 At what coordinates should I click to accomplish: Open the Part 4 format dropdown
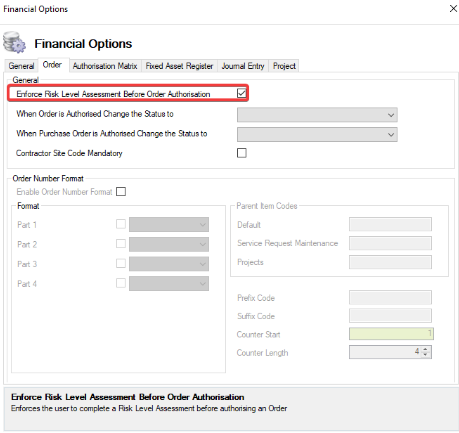pyautogui.click(x=169, y=284)
